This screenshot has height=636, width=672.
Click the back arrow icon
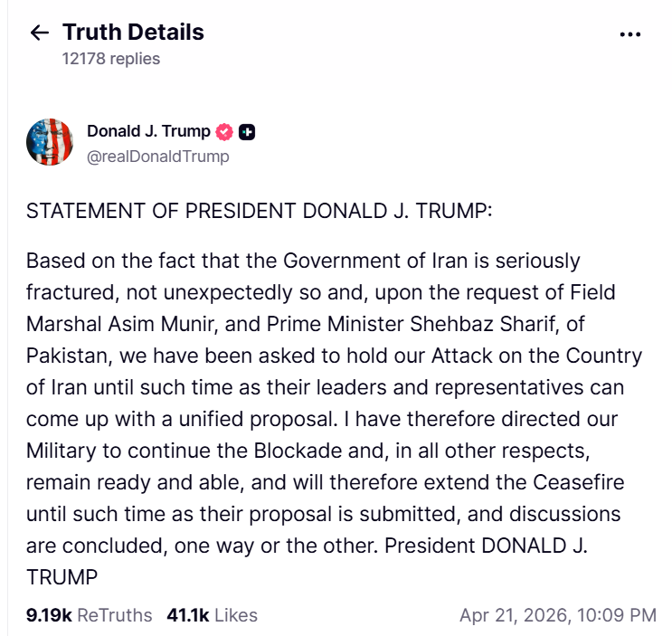[x=39, y=33]
